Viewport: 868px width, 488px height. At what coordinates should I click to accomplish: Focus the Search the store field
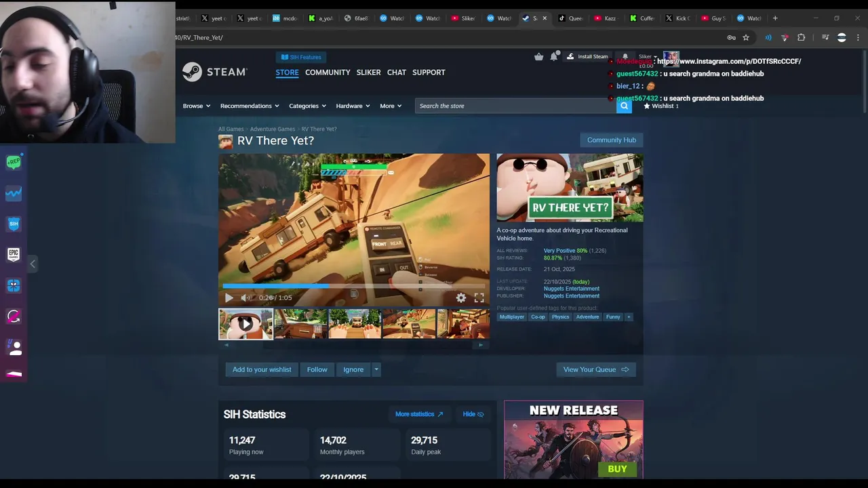[x=516, y=106]
